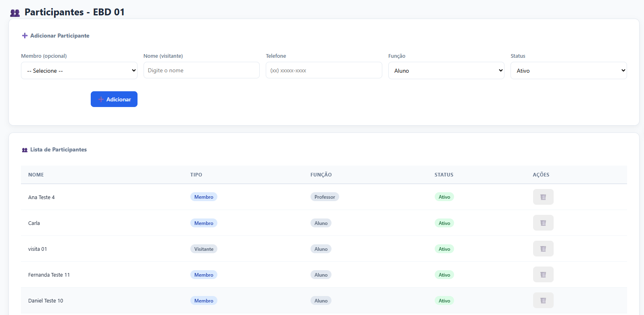Select the name Ana Teste 4
The height and width of the screenshot is (315, 644).
coord(42,197)
